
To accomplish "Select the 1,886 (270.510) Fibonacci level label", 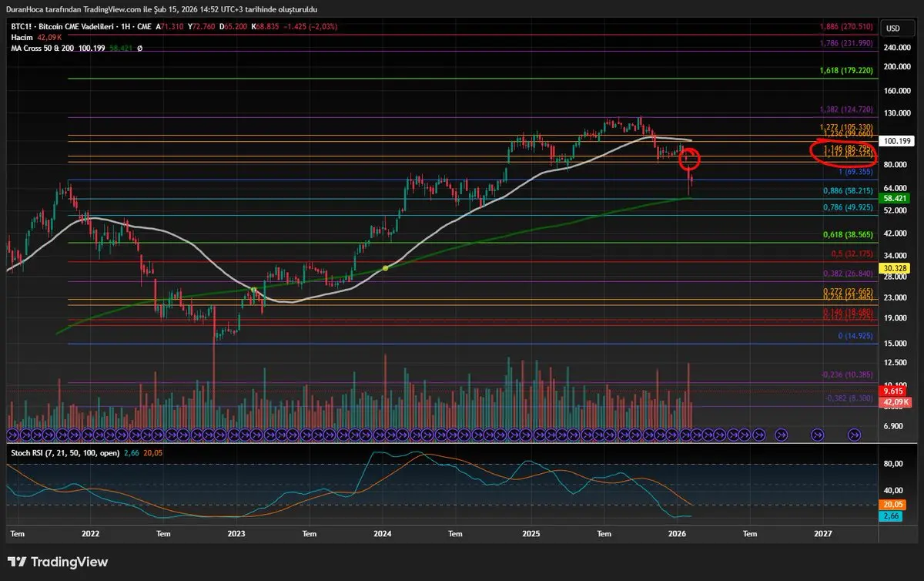I will [x=845, y=26].
